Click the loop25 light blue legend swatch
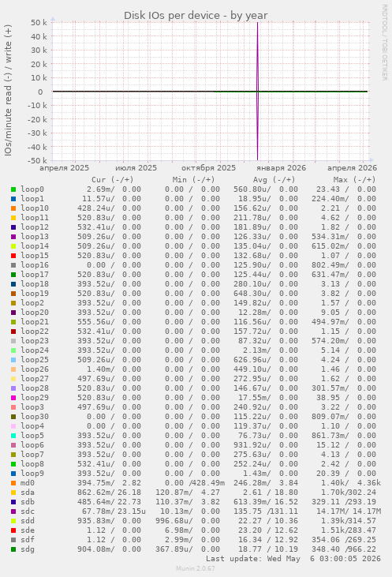The image size is (392, 577). coord(13,360)
